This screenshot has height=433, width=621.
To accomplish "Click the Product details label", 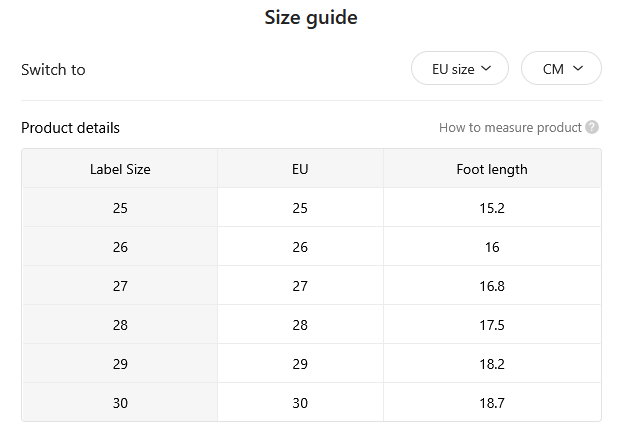I will (x=70, y=128).
